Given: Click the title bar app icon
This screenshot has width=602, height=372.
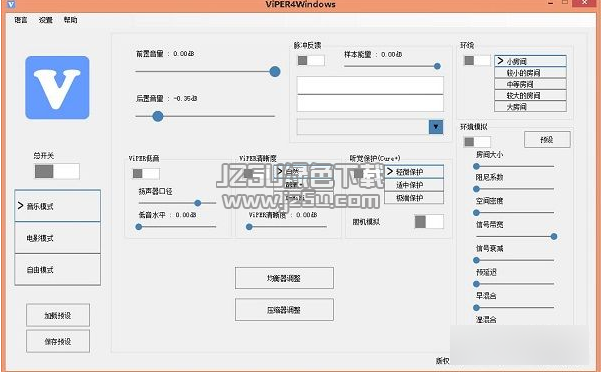Looking at the screenshot, I should (x=11, y=4).
